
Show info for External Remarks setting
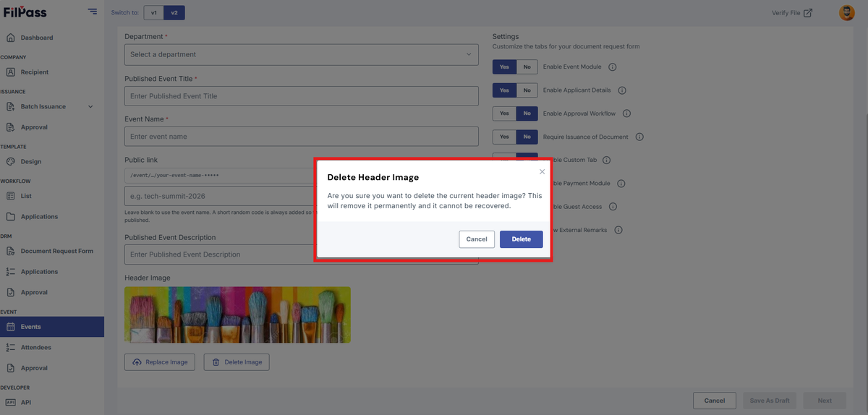tap(618, 230)
